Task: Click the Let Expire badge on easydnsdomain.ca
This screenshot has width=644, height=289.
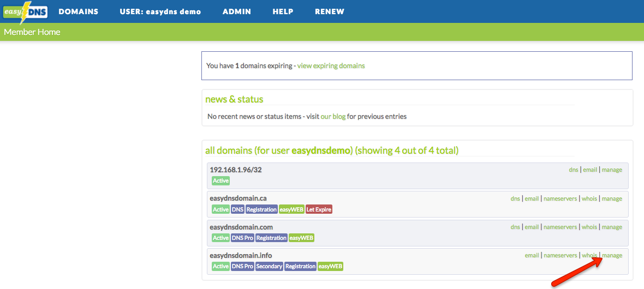Action: 319,209
